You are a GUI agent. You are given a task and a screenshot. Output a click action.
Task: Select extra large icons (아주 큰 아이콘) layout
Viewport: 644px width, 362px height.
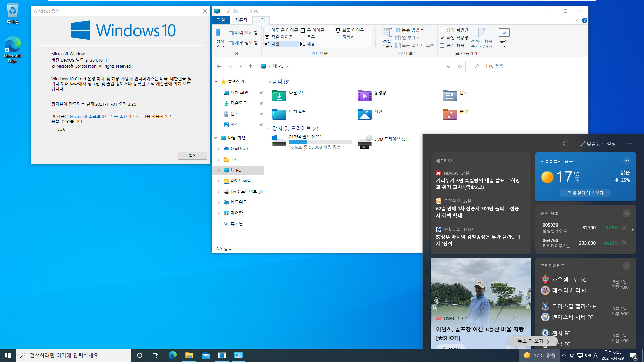(x=281, y=30)
